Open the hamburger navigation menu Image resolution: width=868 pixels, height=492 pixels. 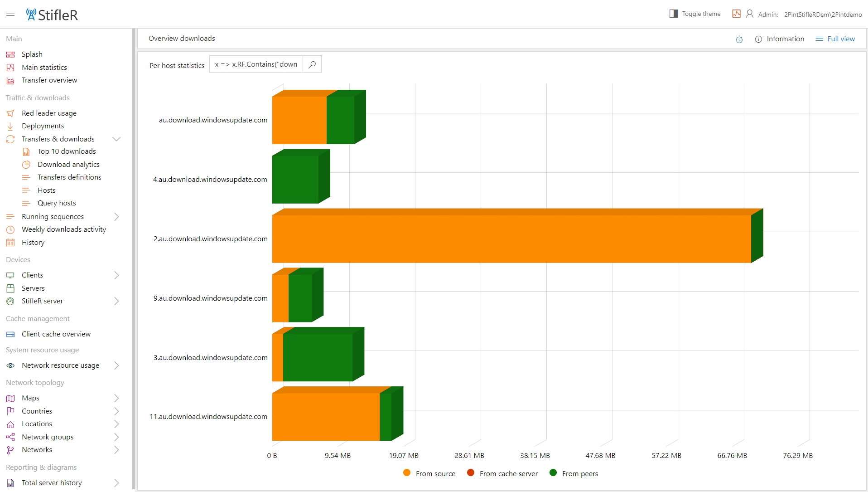(x=10, y=14)
